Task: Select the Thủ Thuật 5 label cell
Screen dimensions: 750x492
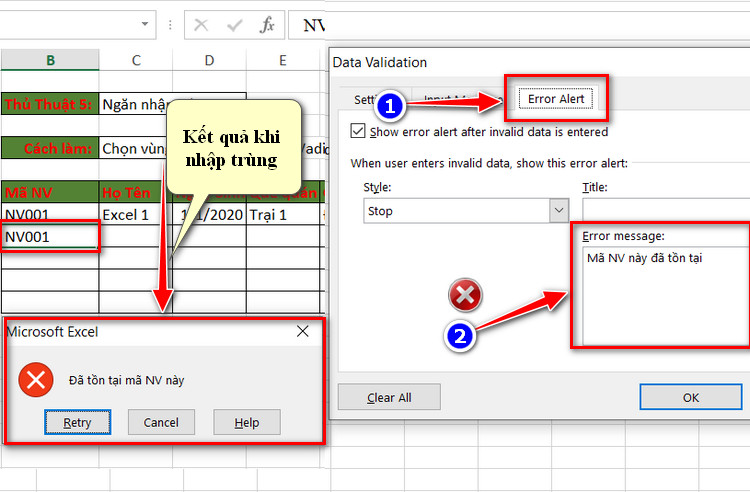Action: [x=50, y=104]
